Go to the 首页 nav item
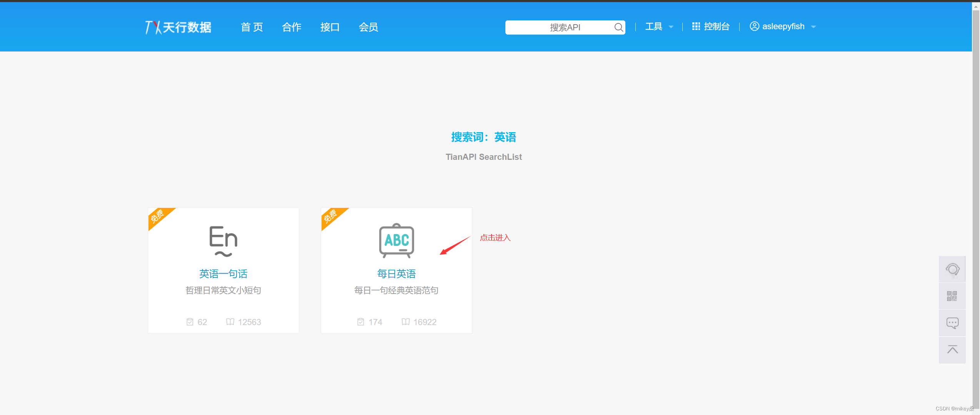The image size is (980, 415). (252, 27)
